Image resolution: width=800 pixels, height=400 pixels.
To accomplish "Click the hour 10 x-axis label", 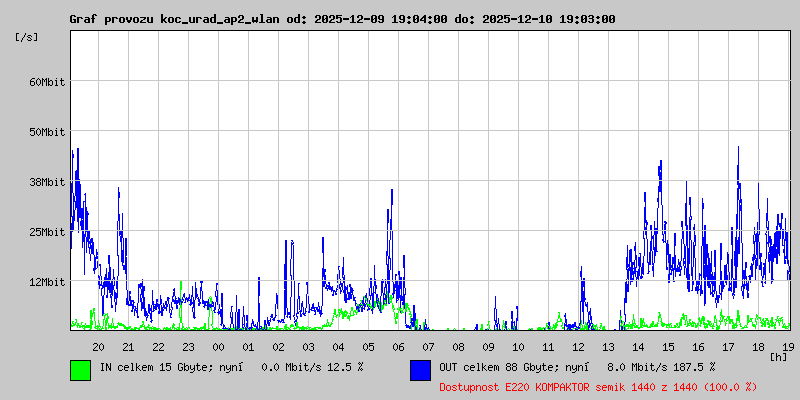I will point(518,347).
